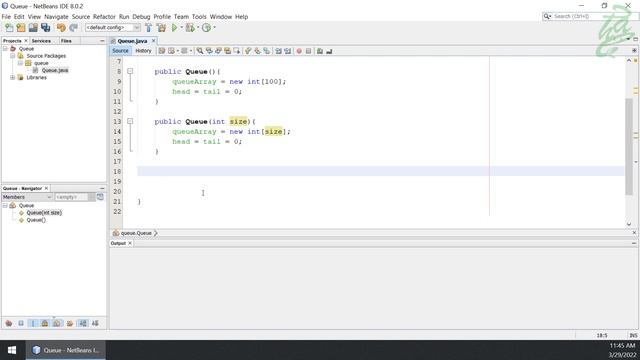
Task: Click the Uncomment lines icon
Action: point(329,51)
